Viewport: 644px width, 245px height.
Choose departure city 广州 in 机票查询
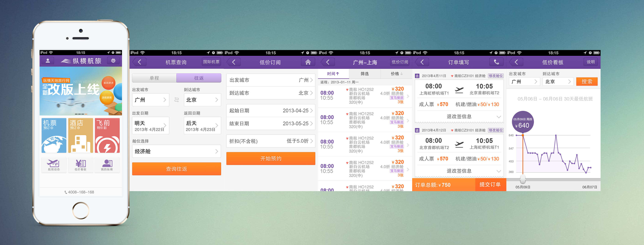(151, 100)
